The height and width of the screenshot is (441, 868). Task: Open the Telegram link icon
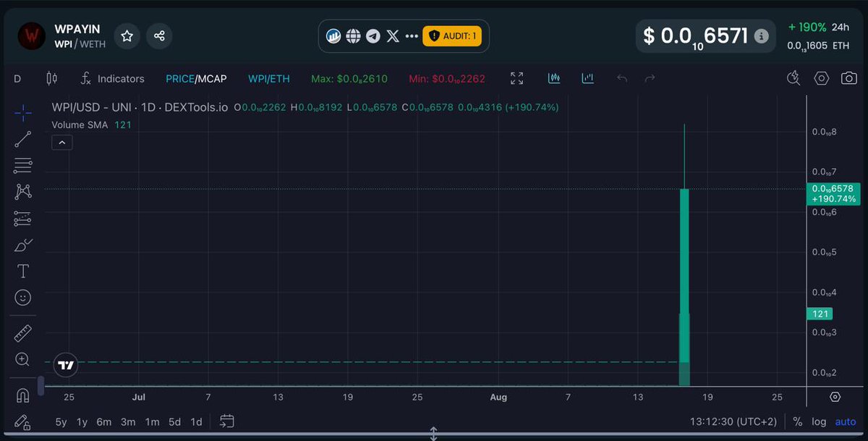(373, 35)
